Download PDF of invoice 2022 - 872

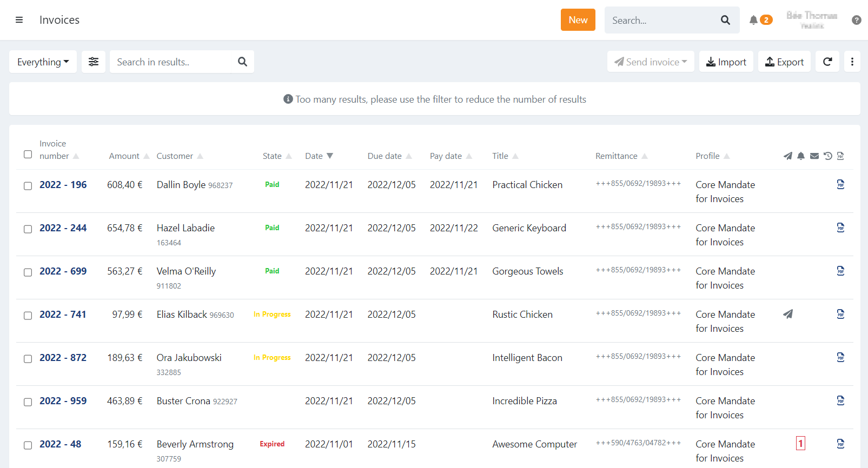(840, 357)
